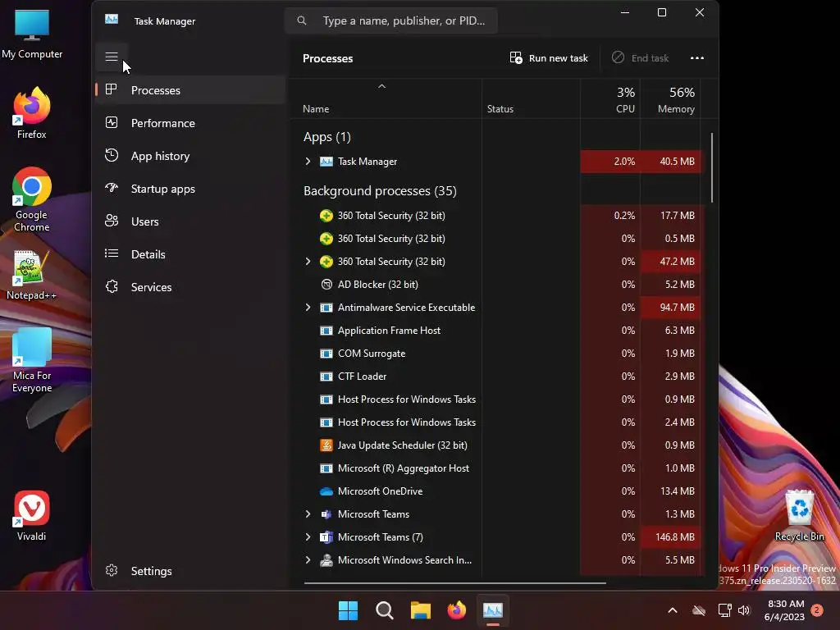Expand the third 360 Total Security process
This screenshot has width=840, height=630.
pos(308,262)
